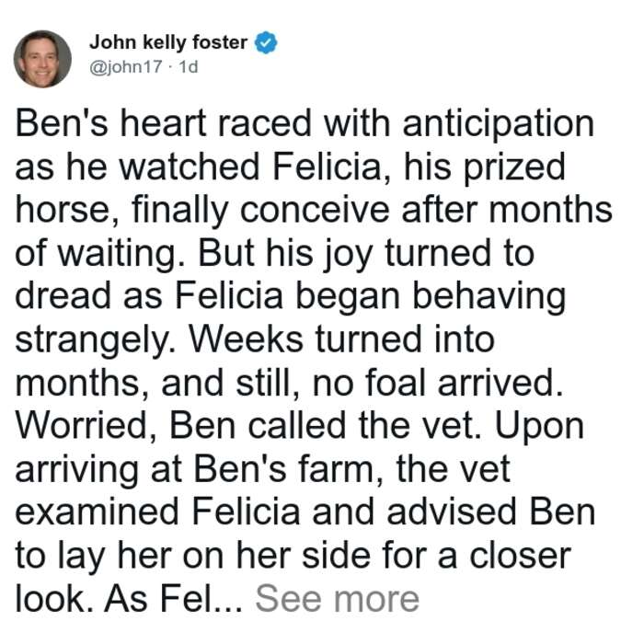Select the line beginning "as he watched"
This screenshot has height=644, width=644.
(x=290, y=167)
